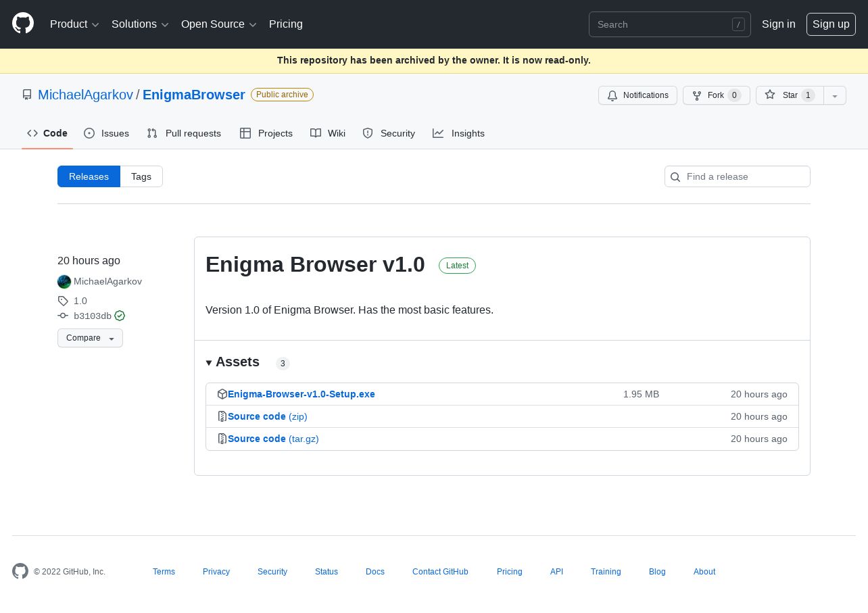Click the green verified checkmark icon
This screenshot has width=868, height=613.
click(x=120, y=316)
